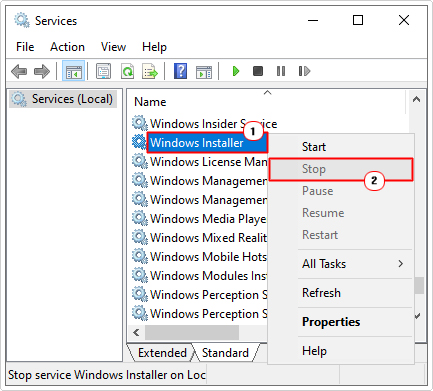This screenshot has width=433, height=391.
Task: Click the horizontal scrollbar thumb
Action: (192, 332)
